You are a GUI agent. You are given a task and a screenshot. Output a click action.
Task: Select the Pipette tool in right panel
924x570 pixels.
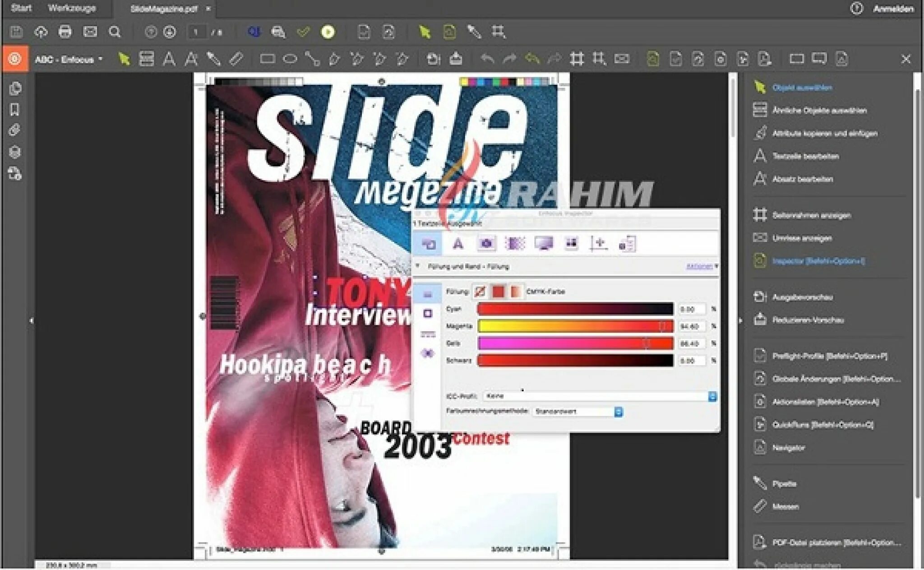click(x=784, y=483)
